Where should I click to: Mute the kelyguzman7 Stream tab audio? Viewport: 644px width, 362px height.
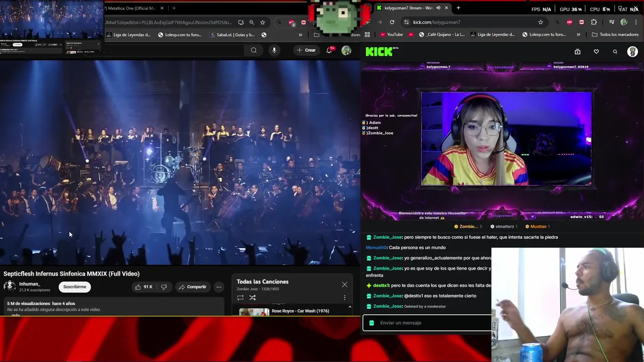point(438,8)
